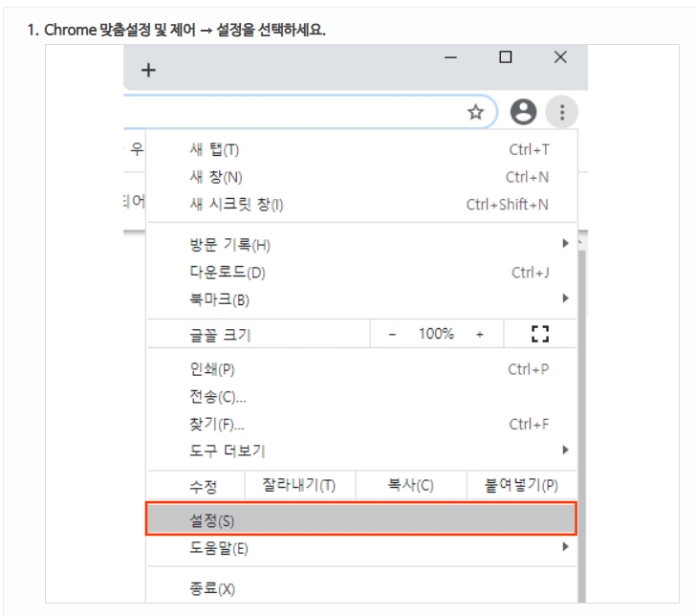The width and height of the screenshot is (696, 616).
Task: Increase zoom with plus button
Action: click(479, 334)
